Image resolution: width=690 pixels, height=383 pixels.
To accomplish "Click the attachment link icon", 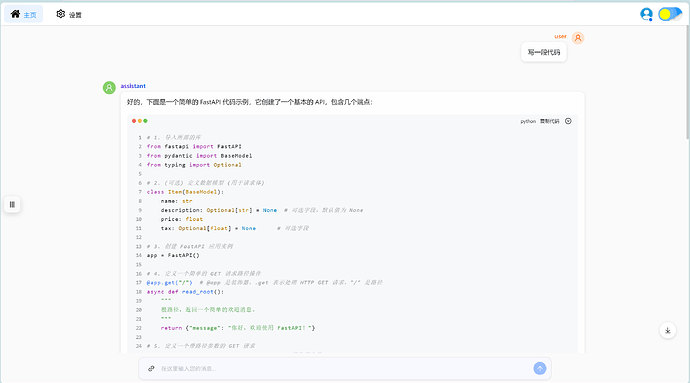I will point(151,368).
